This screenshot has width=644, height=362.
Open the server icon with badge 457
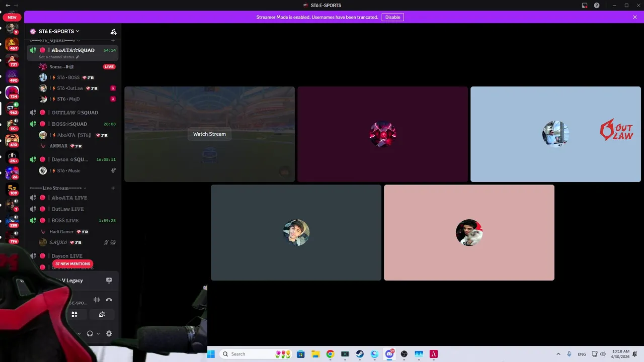[x=12, y=44]
